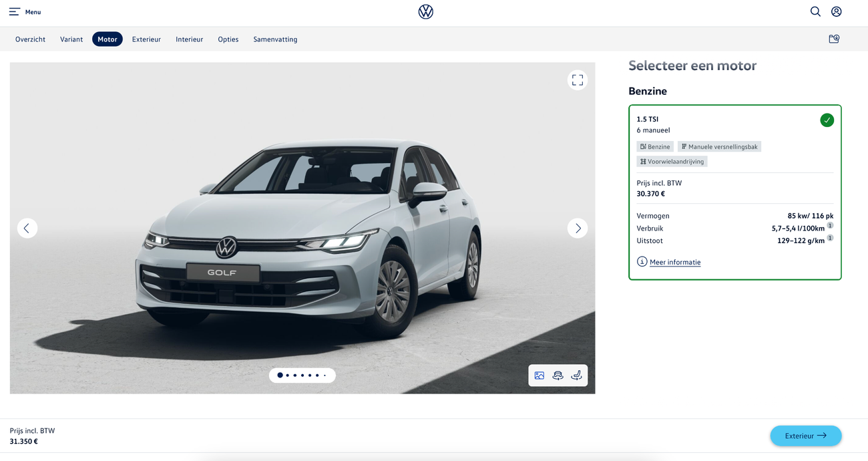The height and width of the screenshot is (461, 868).
Task: Select the 1.5 TSI engine checkmark
Action: pyautogui.click(x=827, y=120)
